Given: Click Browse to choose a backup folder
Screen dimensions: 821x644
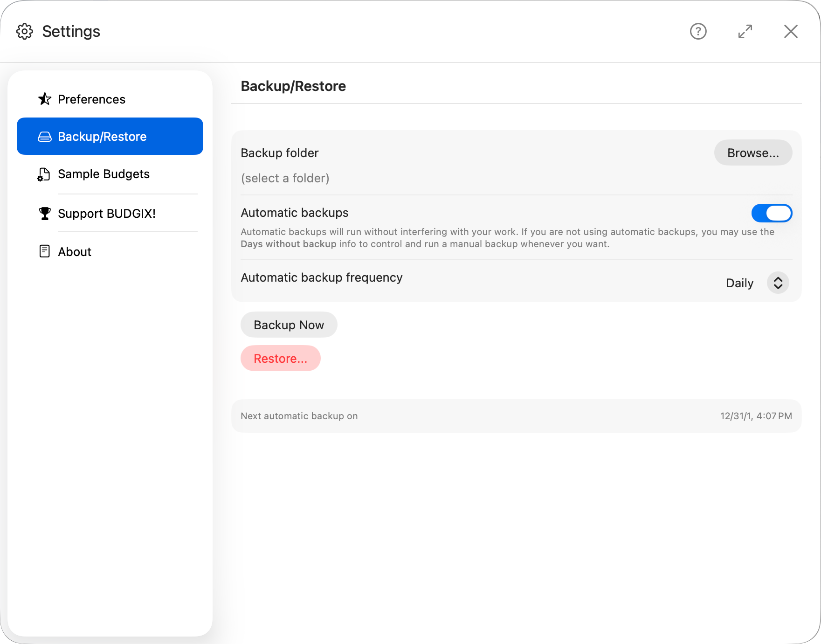Looking at the screenshot, I should click(x=752, y=152).
